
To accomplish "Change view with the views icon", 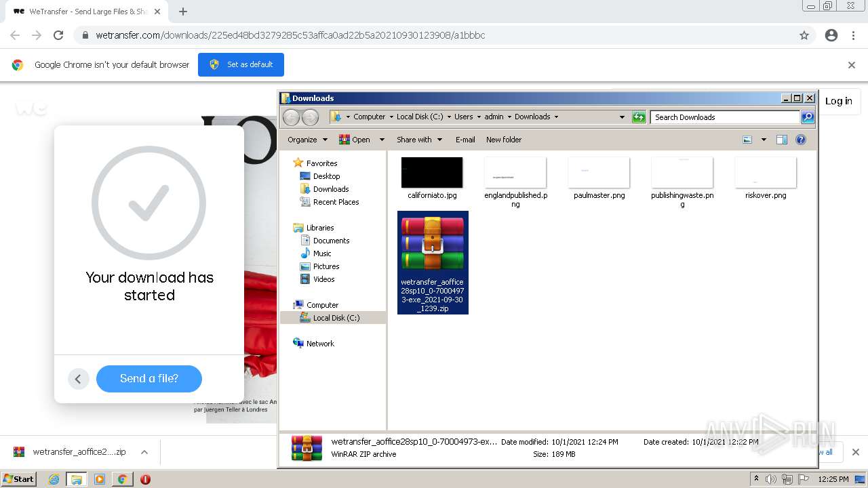I will coord(747,140).
